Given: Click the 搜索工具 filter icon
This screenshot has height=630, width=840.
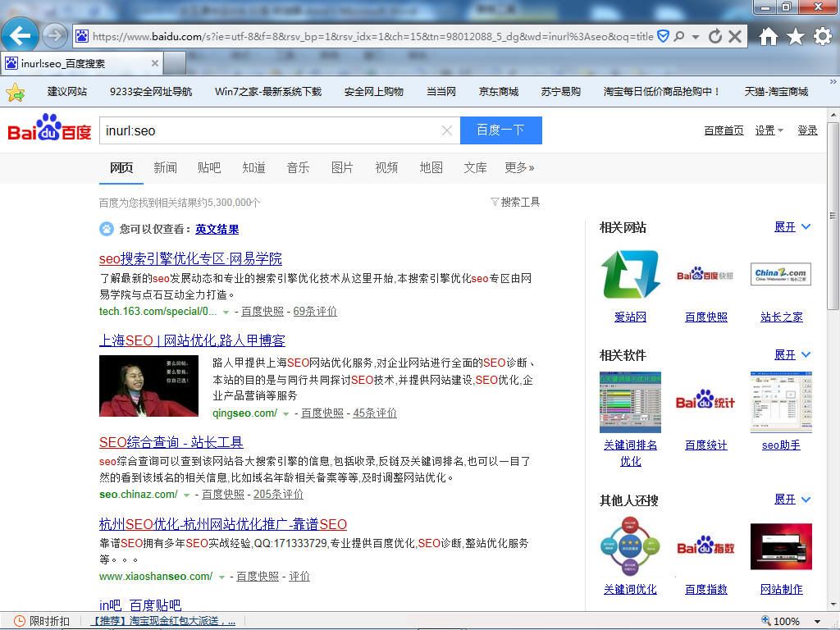Looking at the screenshot, I should pos(495,202).
